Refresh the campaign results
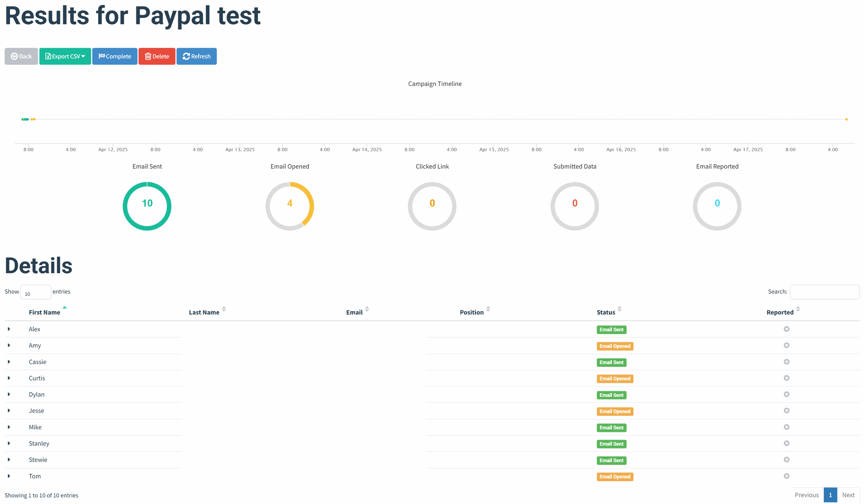 [x=197, y=56]
